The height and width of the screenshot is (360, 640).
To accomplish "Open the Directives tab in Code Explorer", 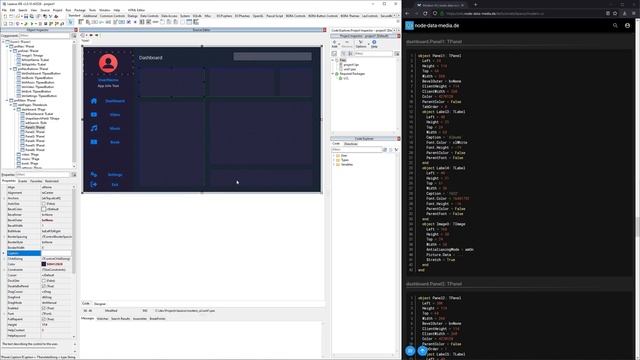I will pos(351,144).
